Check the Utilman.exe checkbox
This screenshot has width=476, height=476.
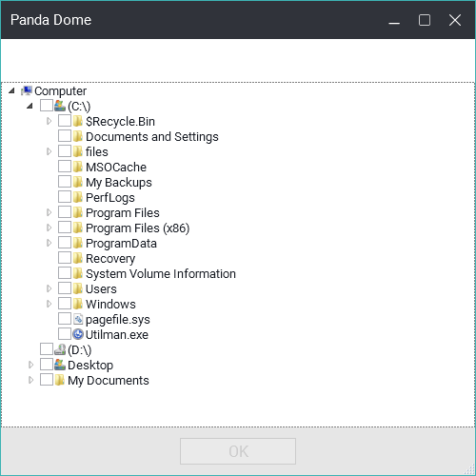click(65, 334)
